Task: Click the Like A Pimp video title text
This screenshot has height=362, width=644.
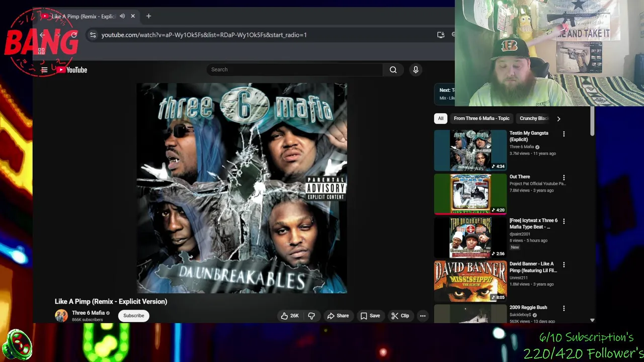Action: pos(111,302)
